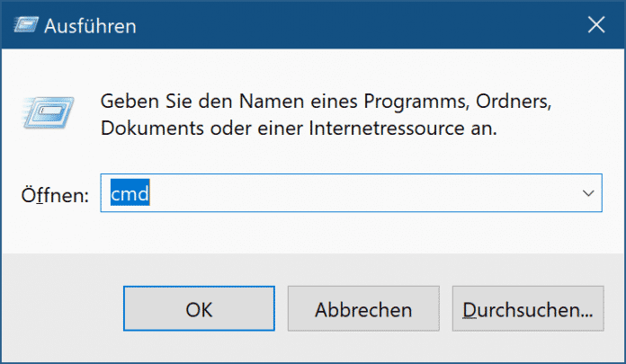The width and height of the screenshot is (626, 364).
Task: Expand the Öffnen combo box dropdown arrow
Action: click(588, 193)
